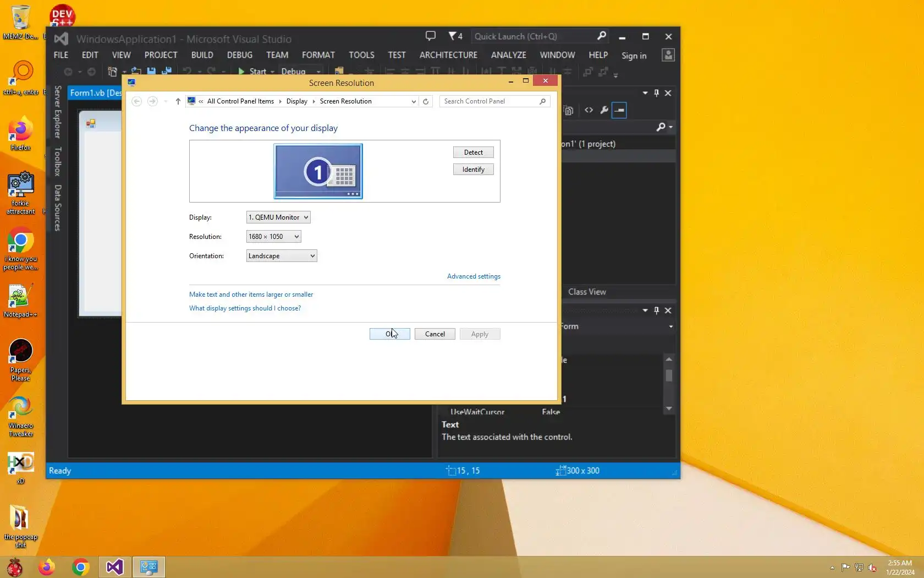Click the Preview Selected Items icon
924x578 pixels.
(619, 110)
